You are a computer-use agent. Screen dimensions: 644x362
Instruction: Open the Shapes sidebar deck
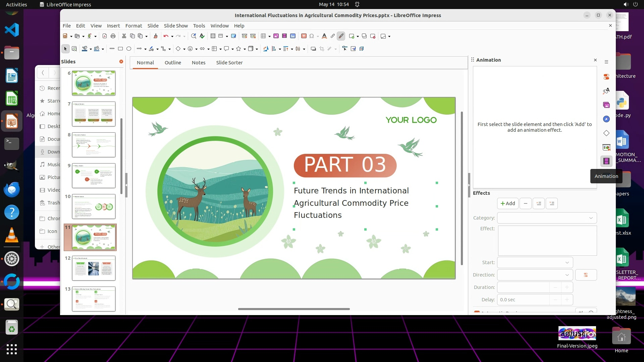coord(606,133)
